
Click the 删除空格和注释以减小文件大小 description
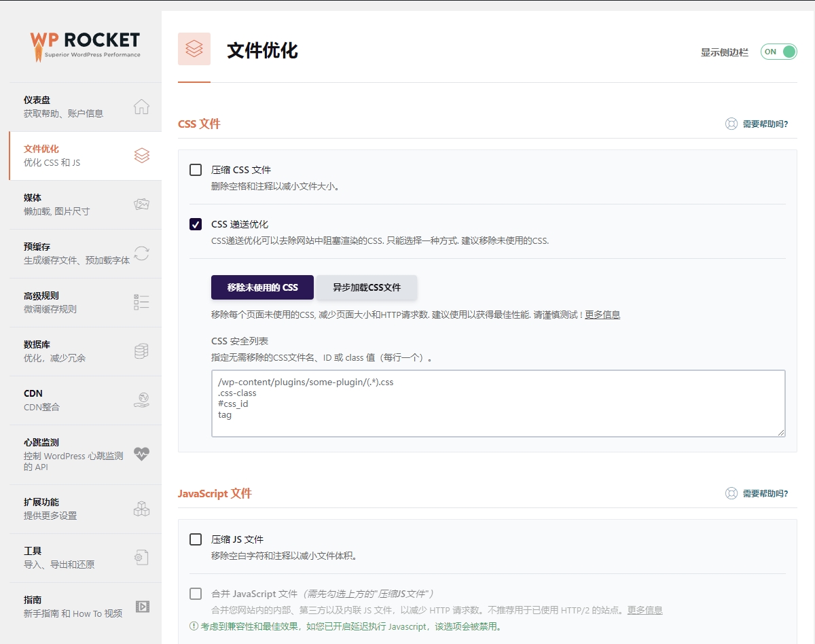(x=275, y=186)
